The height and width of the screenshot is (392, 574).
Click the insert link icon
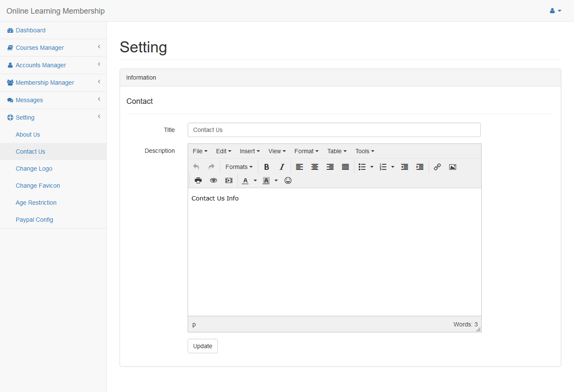click(437, 167)
